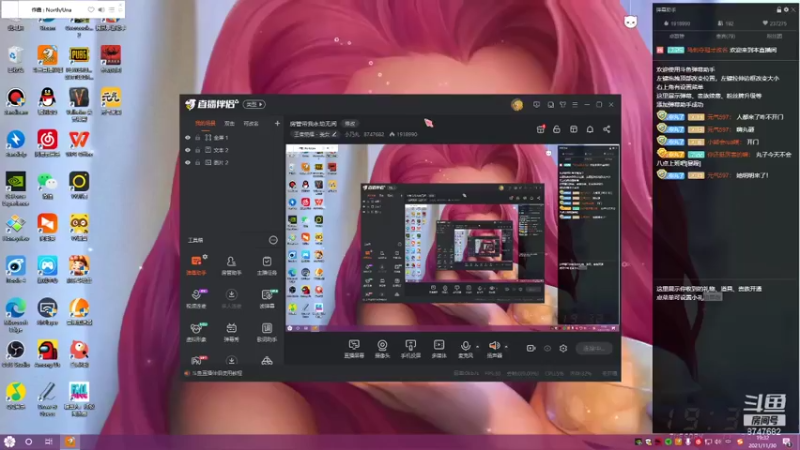The height and width of the screenshot is (450, 800).
Task: Select last tab in danmaku helper panel
Action: pyautogui.click(x=774, y=36)
